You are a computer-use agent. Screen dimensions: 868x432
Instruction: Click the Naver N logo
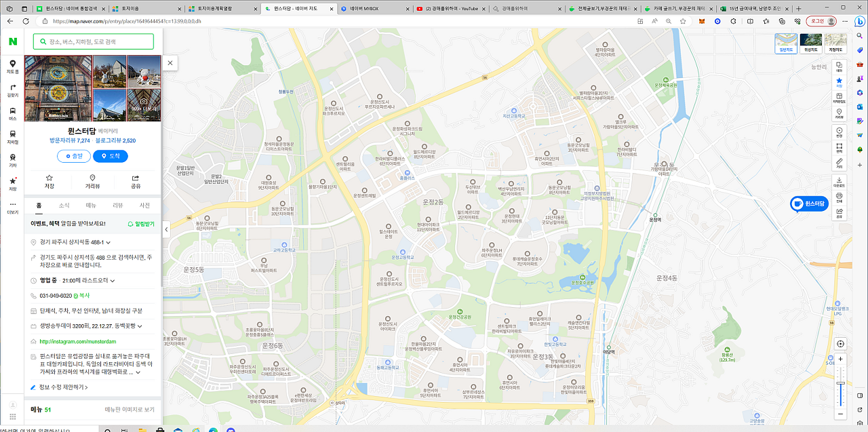(12, 41)
